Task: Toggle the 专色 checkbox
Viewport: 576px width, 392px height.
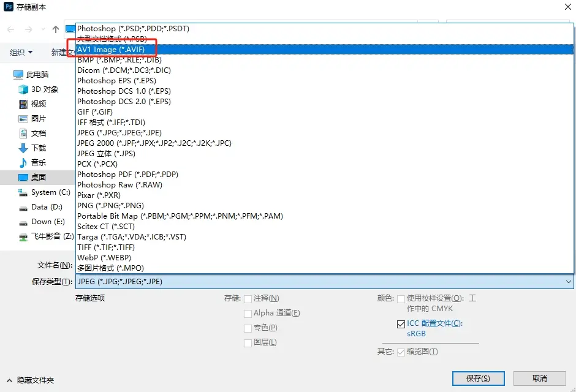Action: click(248, 328)
